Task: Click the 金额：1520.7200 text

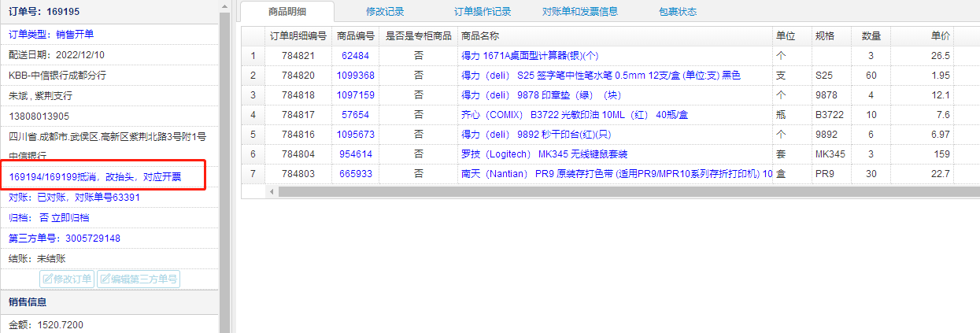Action: (x=46, y=325)
